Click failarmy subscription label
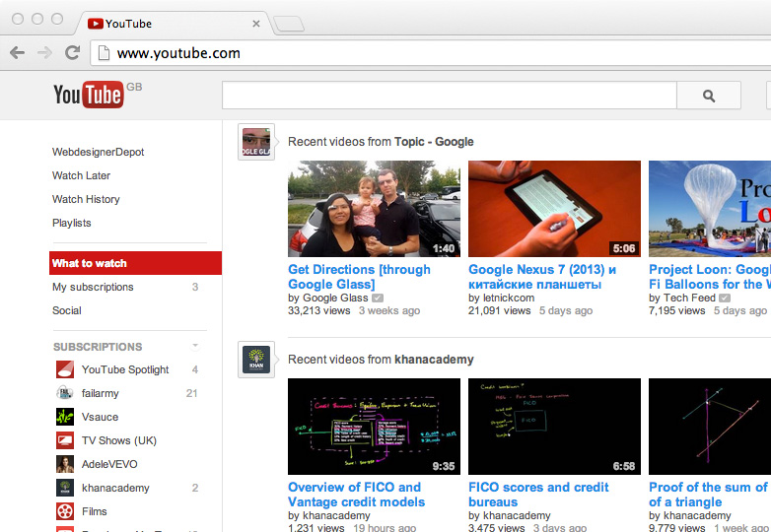 (x=100, y=393)
